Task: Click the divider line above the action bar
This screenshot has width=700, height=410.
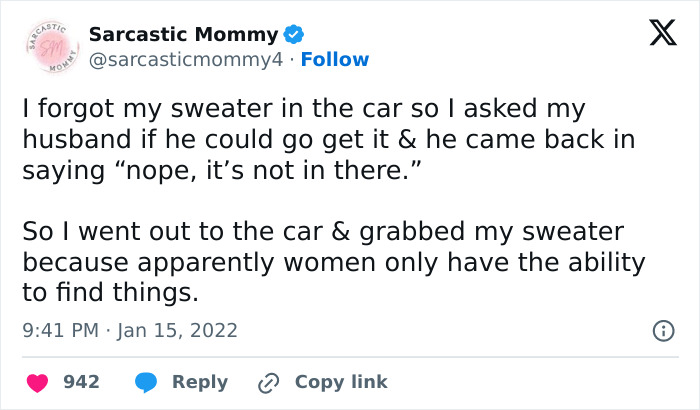Action: coord(350,355)
